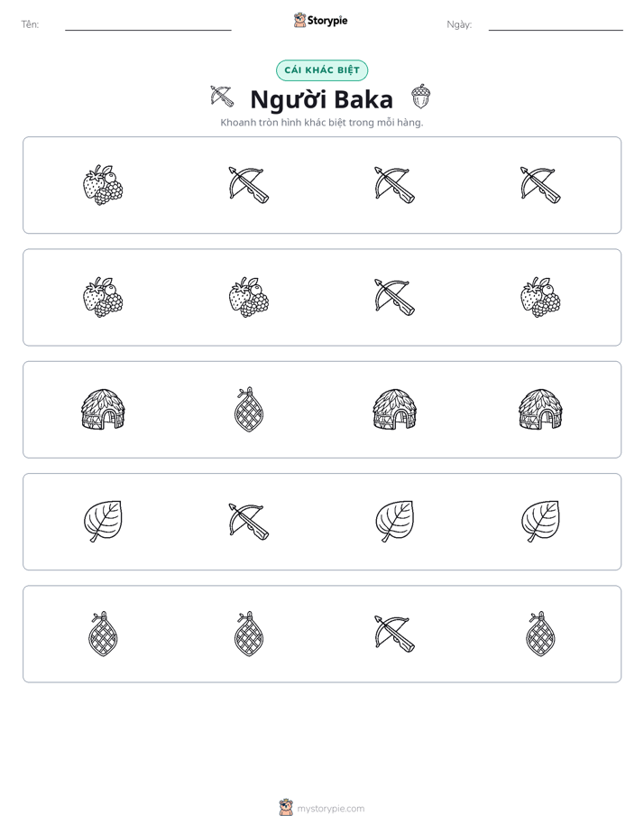Select the last net bag in bottom row
The width and height of the screenshot is (644, 834).
[540, 634]
